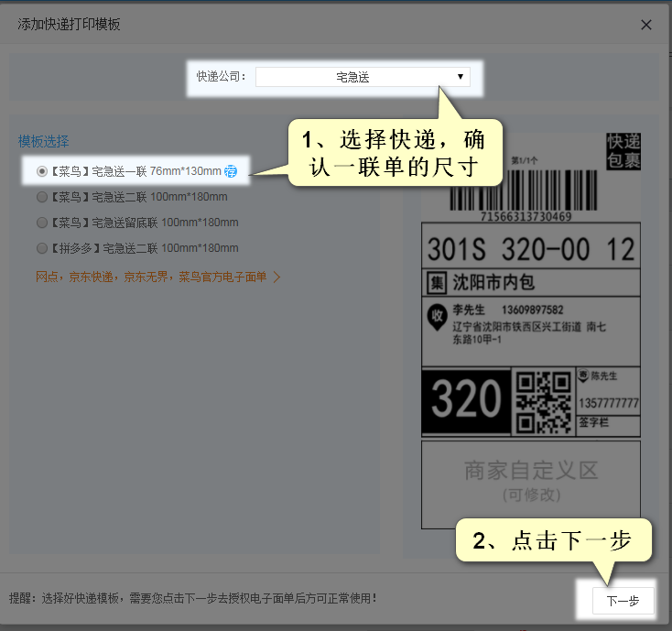Click the 收 recipient pin icon in preview
Viewport: 672px width, 631px height.
(x=437, y=317)
